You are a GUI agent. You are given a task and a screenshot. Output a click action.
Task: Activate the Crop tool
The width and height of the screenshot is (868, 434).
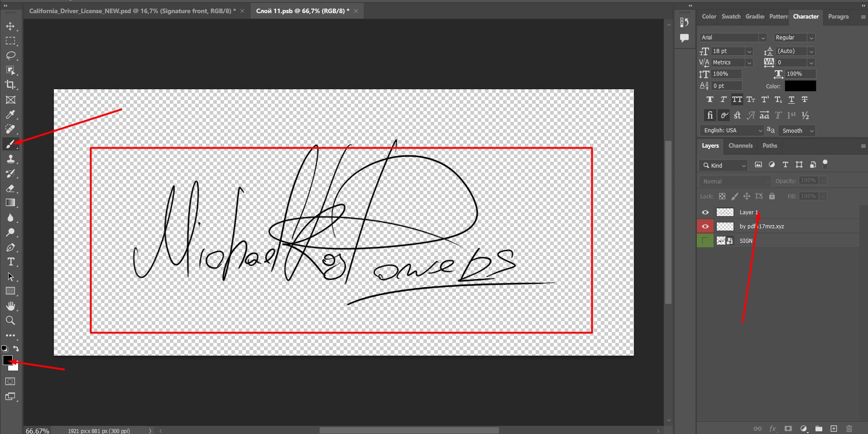tap(10, 85)
